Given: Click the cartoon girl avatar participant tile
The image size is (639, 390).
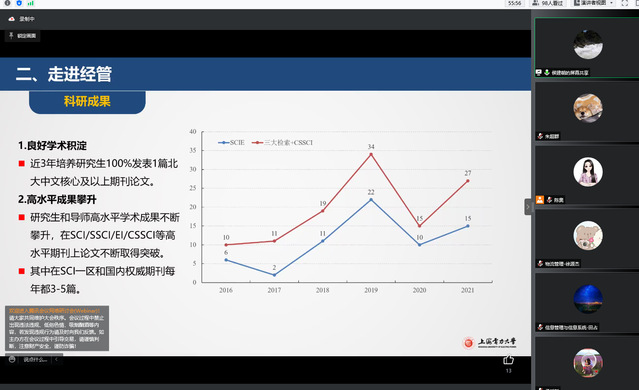Looking at the screenshot, I should click(x=587, y=175).
